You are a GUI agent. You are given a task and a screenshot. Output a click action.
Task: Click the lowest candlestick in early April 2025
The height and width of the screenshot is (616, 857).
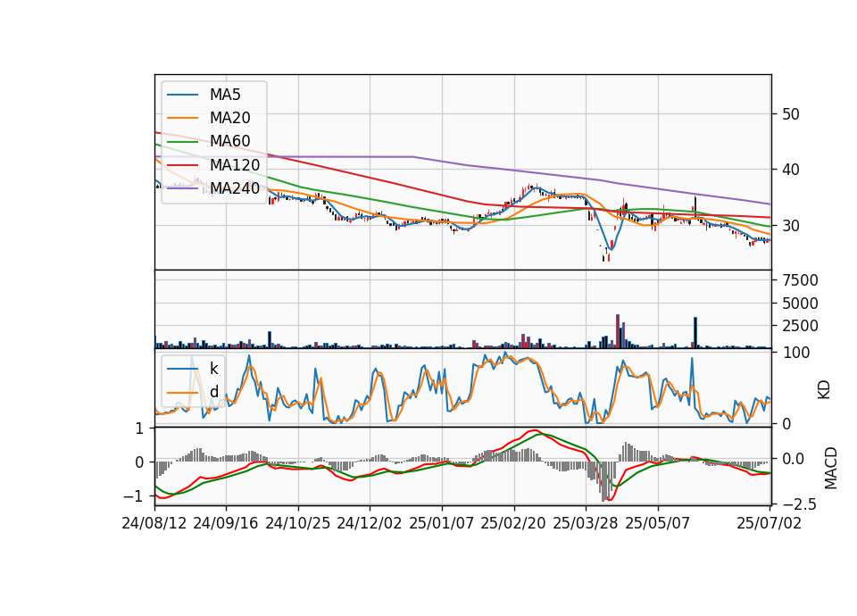(x=604, y=257)
